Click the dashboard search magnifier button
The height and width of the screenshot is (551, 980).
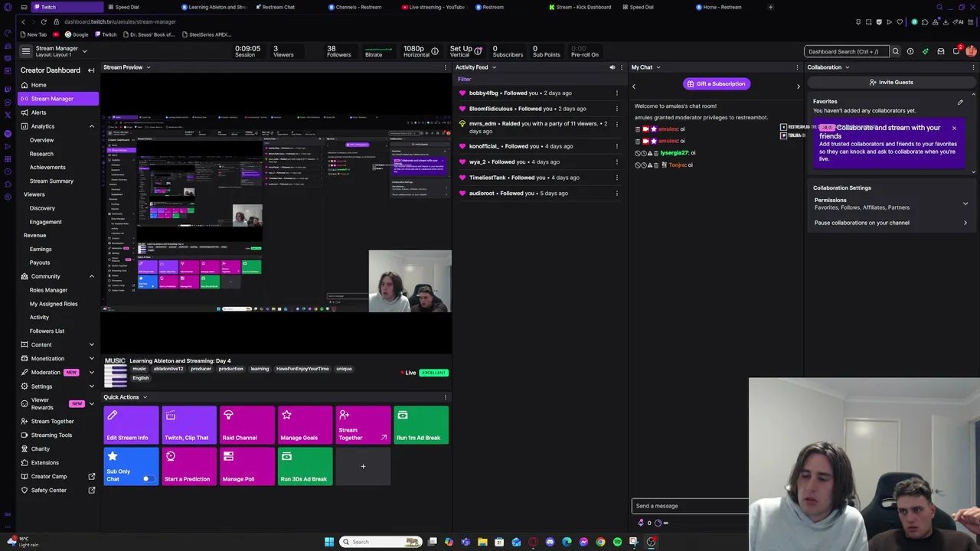coord(895,51)
